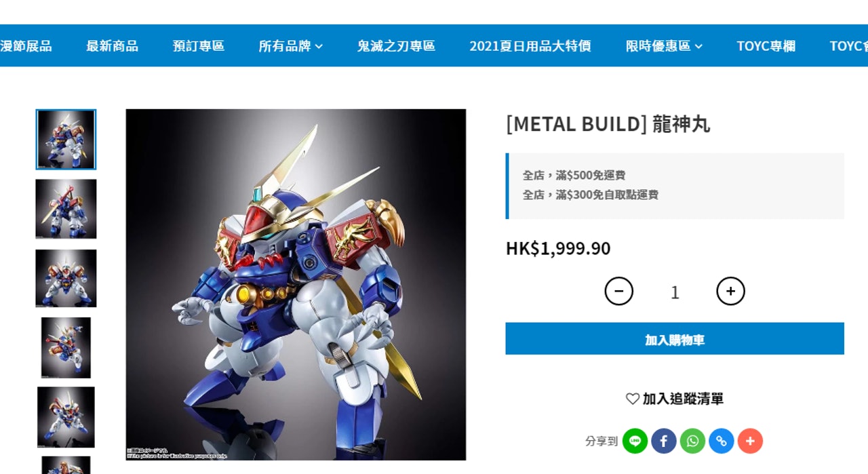Select the first product thumbnail
Image resolution: width=868 pixels, height=474 pixels.
66,140
